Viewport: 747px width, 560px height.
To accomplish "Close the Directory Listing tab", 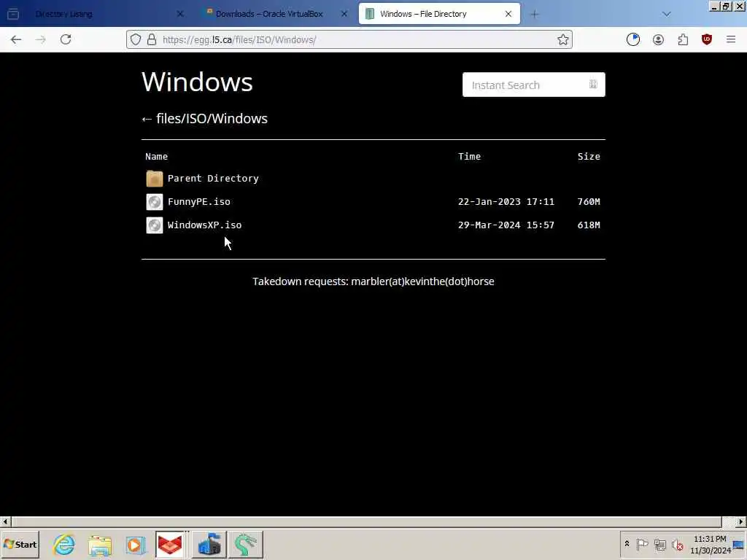I will [x=180, y=14].
